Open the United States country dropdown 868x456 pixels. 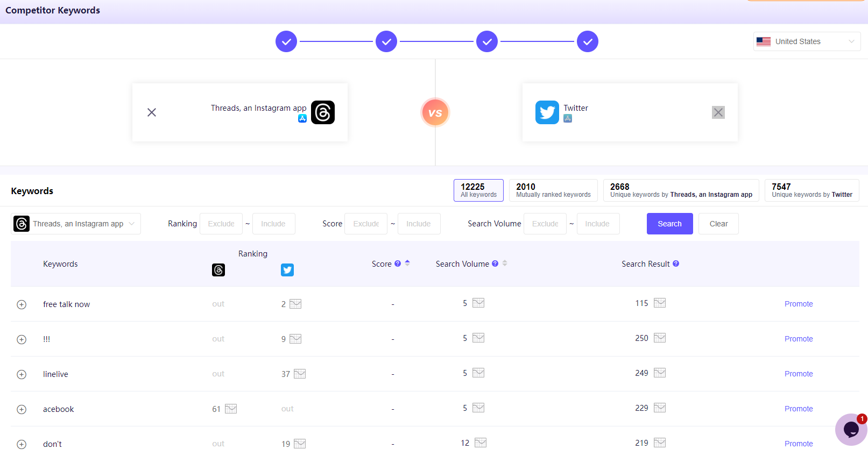click(807, 41)
